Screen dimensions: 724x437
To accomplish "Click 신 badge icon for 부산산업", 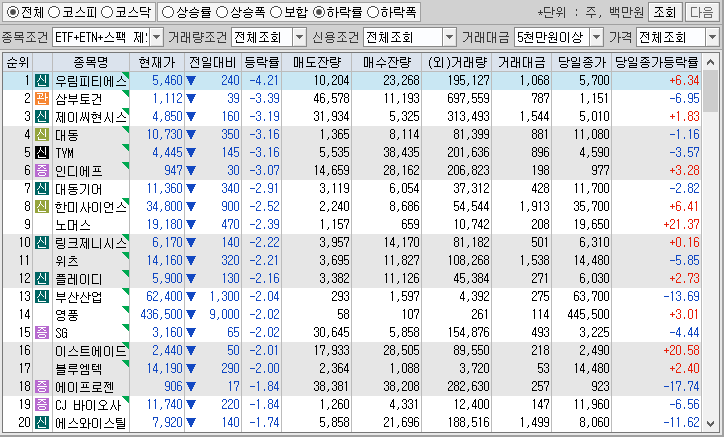I will pos(42,297).
